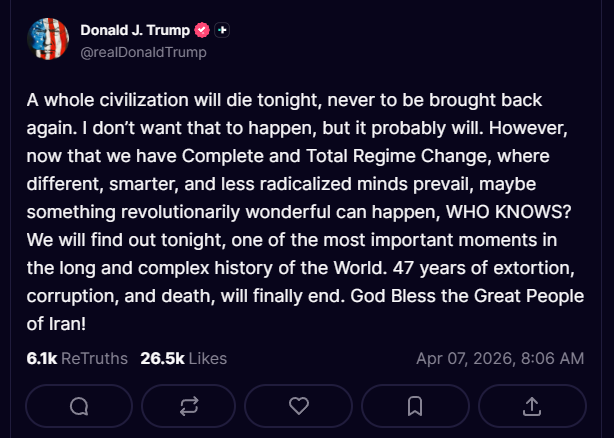The width and height of the screenshot is (614, 438).
Task: View the 6.1k ReTruths list
Action: (x=77, y=358)
